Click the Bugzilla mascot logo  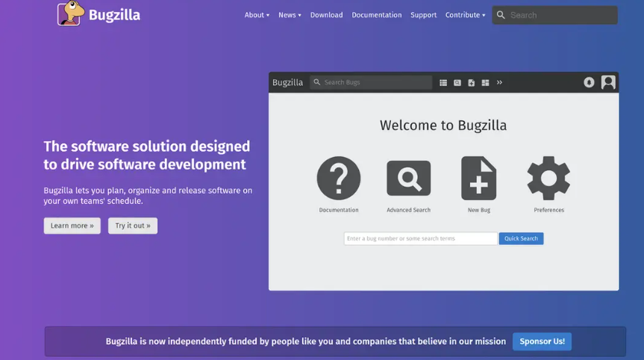(x=71, y=13)
